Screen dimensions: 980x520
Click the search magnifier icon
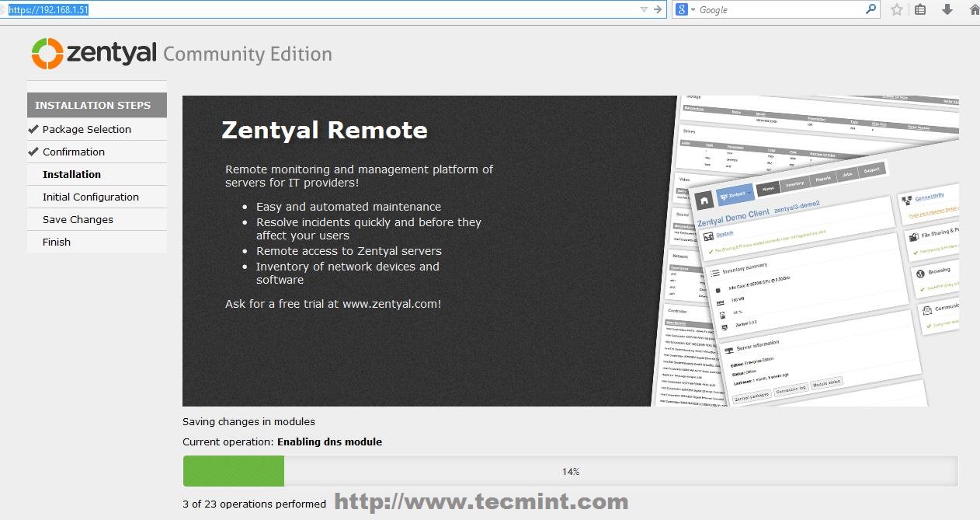tap(871, 9)
